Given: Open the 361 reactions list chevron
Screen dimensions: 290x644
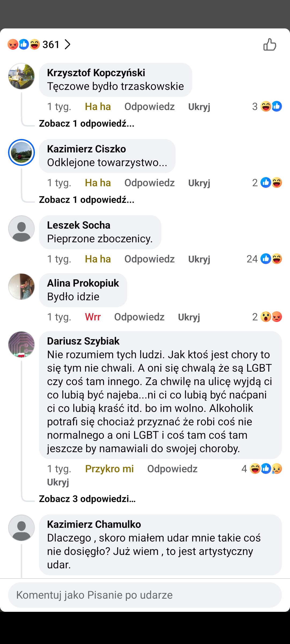Looking at the screenshot, I should [67, 45].
